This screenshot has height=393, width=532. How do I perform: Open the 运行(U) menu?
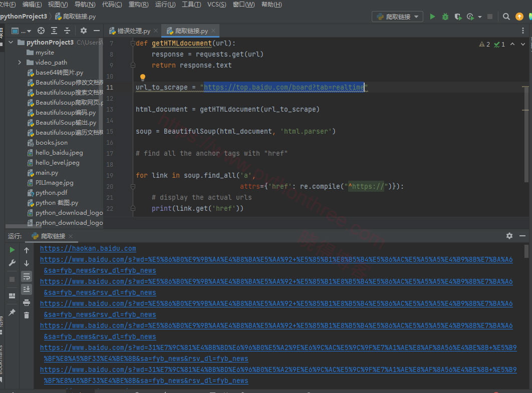pyautogui.click(x=165, y=5)
